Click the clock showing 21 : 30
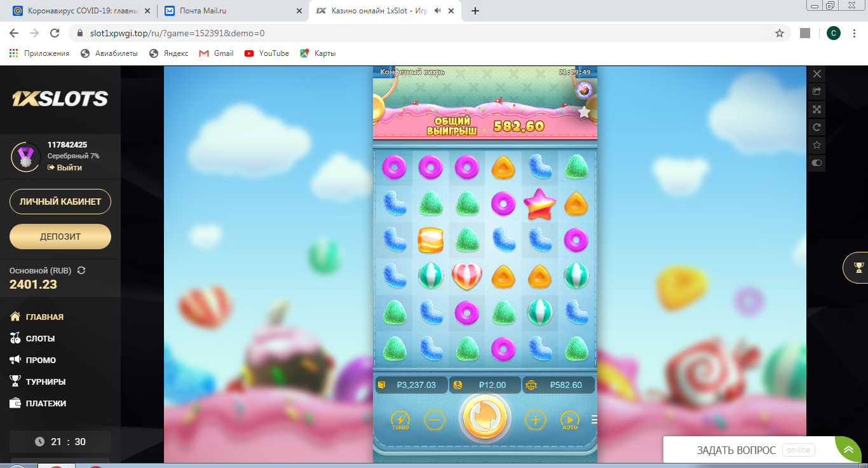The width and height of the screenshot is (868, 468). coord(60,441)
